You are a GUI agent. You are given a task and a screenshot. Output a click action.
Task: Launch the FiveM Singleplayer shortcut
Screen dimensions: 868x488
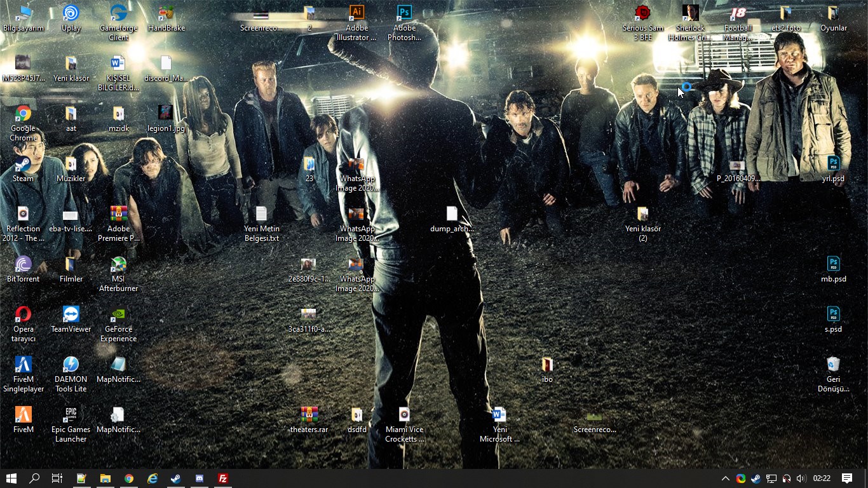tap(24, 374)
